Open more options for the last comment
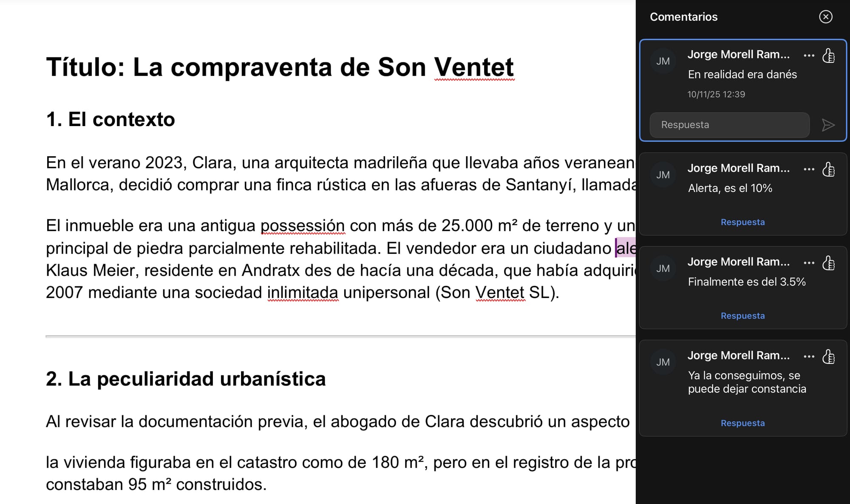The width and height of the screenshot is (850, 504). 809,357
